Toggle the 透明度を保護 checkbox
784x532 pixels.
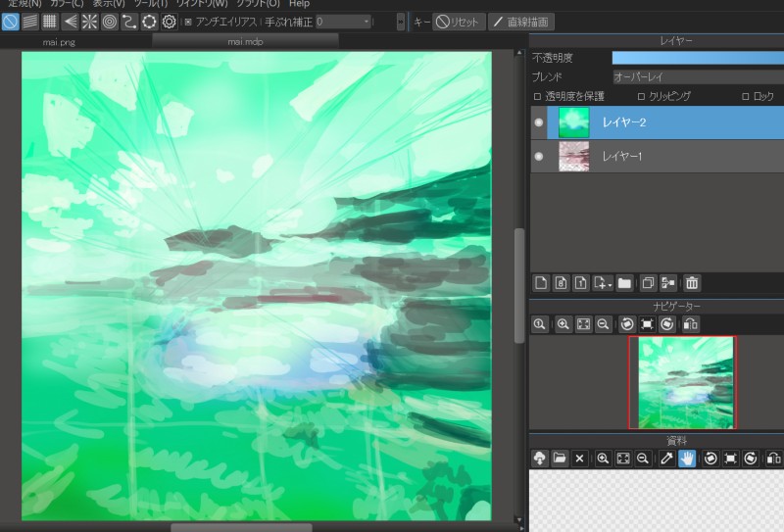[x=537, y=96]
